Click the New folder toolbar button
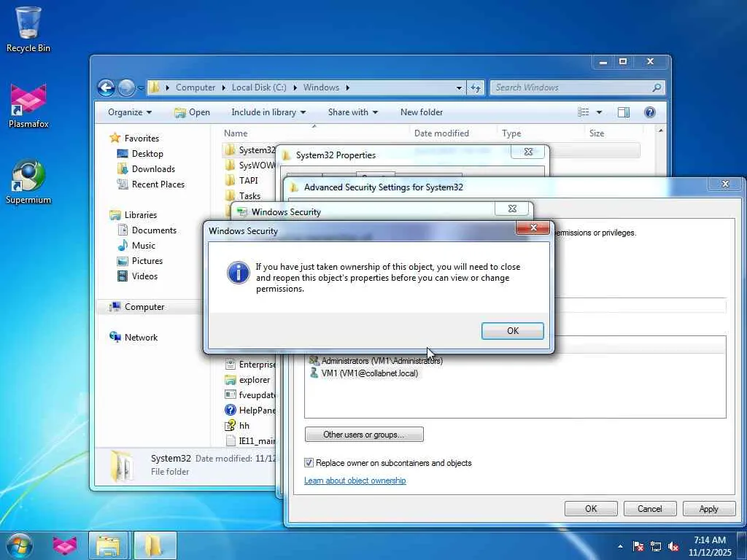747x560 pixels. 422,112
